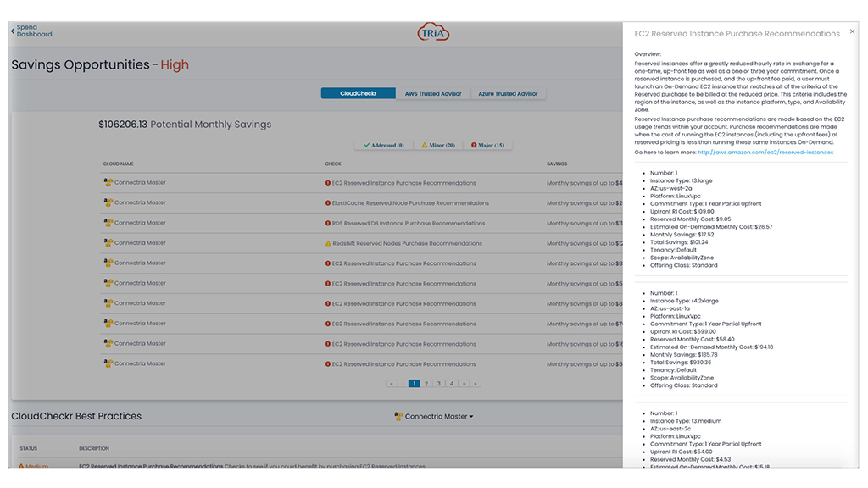Click the DESCRIPTION column header
Viewport: 868px width, 488px height.
tap(94, 449)
